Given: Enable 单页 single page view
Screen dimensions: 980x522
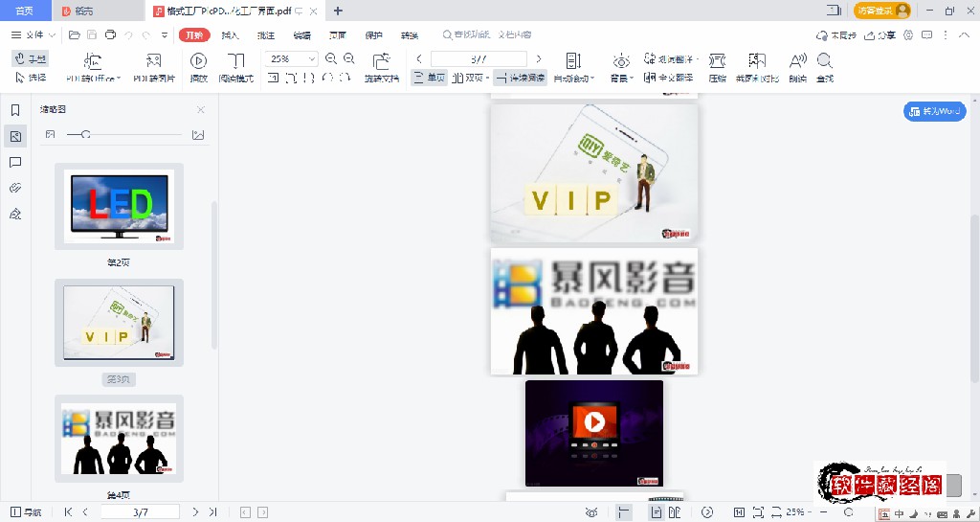Looking at the screenshot, I should pyautogui.click(x=430, y=78).
